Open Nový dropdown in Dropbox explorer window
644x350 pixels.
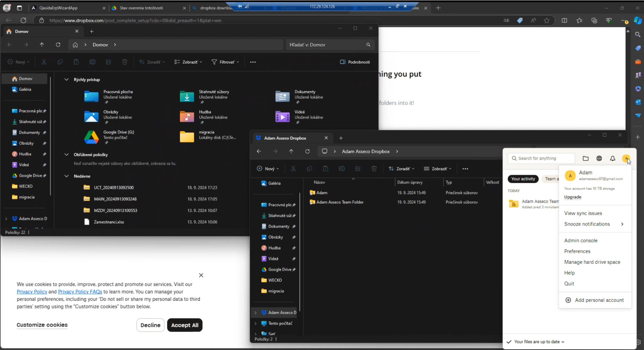click(x=268, y=169)
